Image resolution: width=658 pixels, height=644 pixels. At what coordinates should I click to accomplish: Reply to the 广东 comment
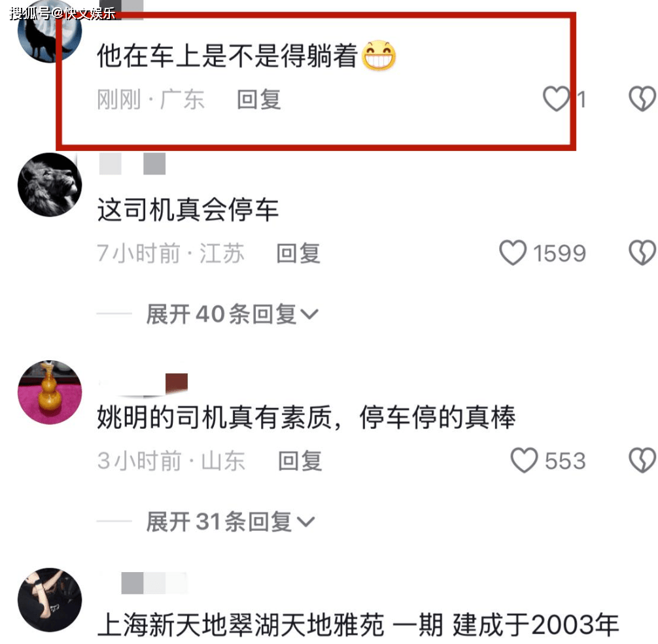(258, 100)
